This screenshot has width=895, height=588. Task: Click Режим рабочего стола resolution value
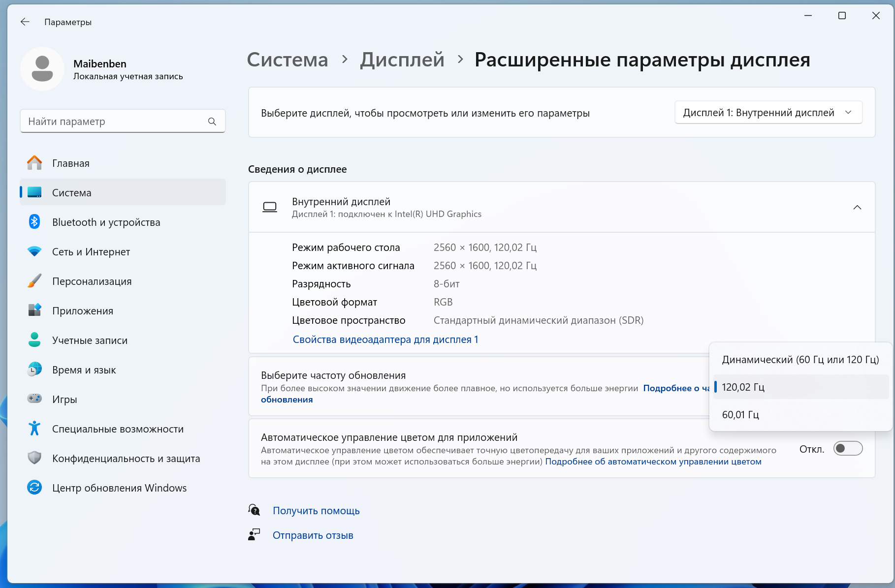point(485,248)
